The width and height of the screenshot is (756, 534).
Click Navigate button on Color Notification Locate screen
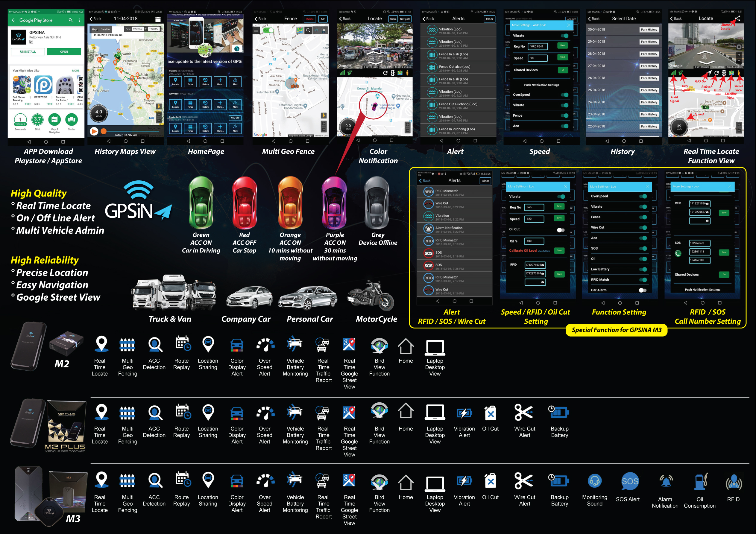coord(405,19)
